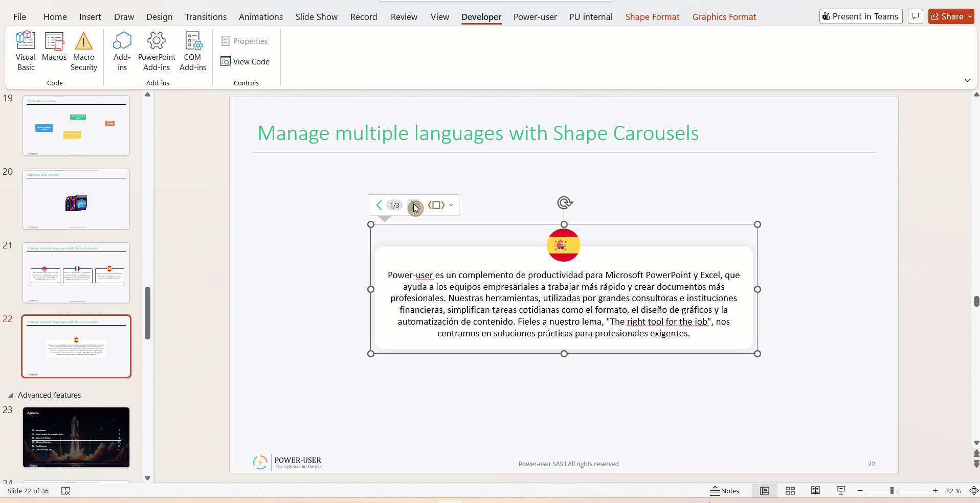980x503 pixels.
Task: Start Slide Show from status bar
Action: coord(840,491)
